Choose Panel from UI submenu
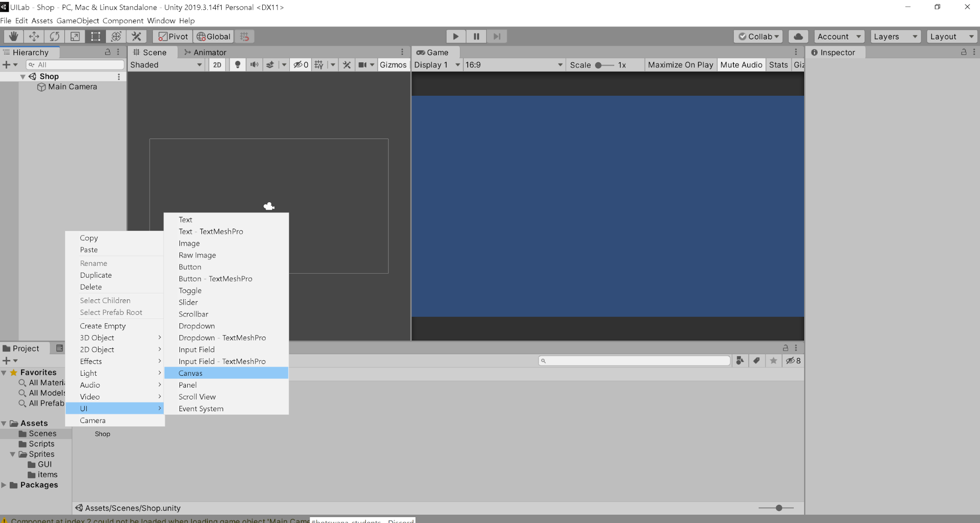980x523 pixels. click(226, 385)
